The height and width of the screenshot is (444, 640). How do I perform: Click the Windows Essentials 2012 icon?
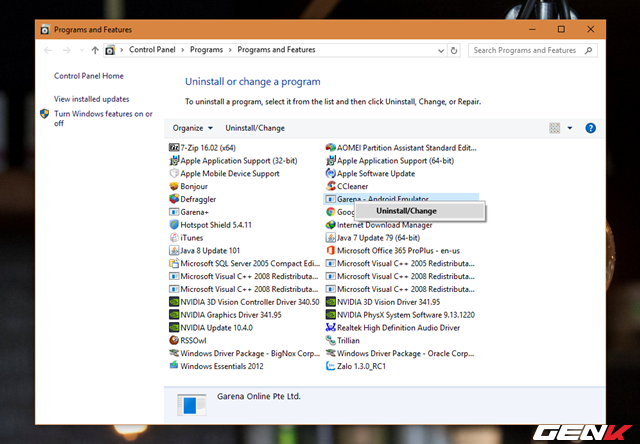(x=174, y=366)
